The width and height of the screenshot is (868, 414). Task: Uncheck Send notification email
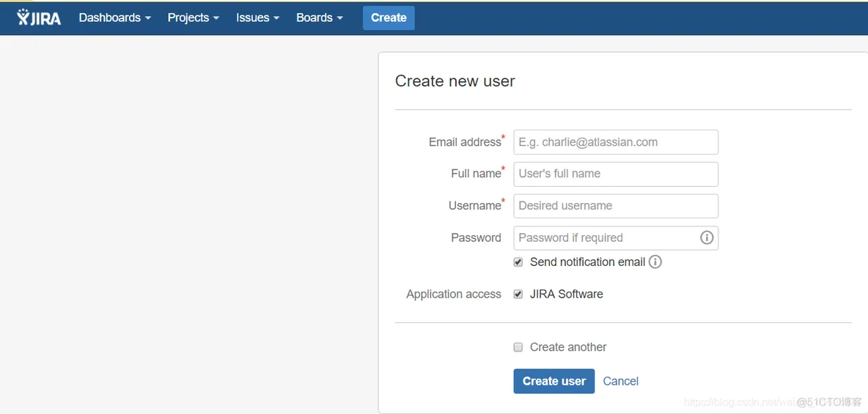coord(518,262)
